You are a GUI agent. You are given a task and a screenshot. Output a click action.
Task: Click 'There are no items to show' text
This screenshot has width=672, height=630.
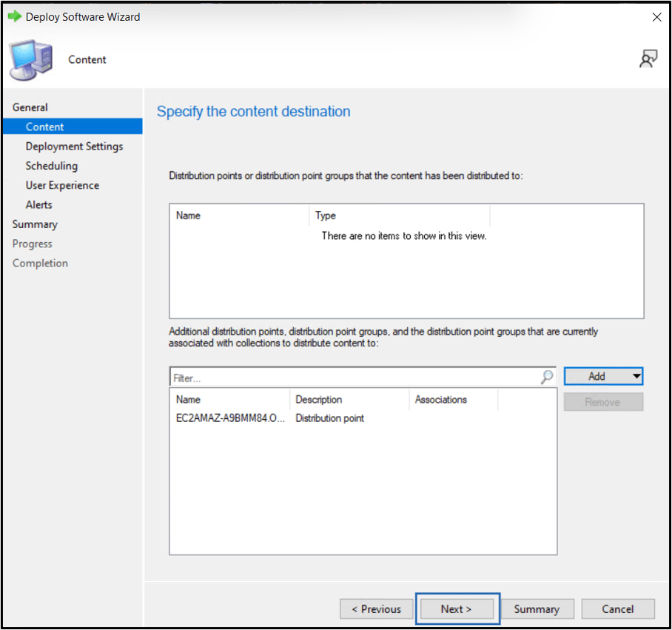(x=403, y=235)
